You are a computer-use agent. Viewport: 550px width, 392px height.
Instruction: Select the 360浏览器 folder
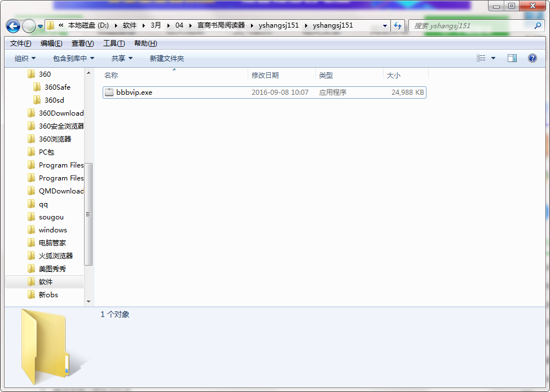pos(55,139)
